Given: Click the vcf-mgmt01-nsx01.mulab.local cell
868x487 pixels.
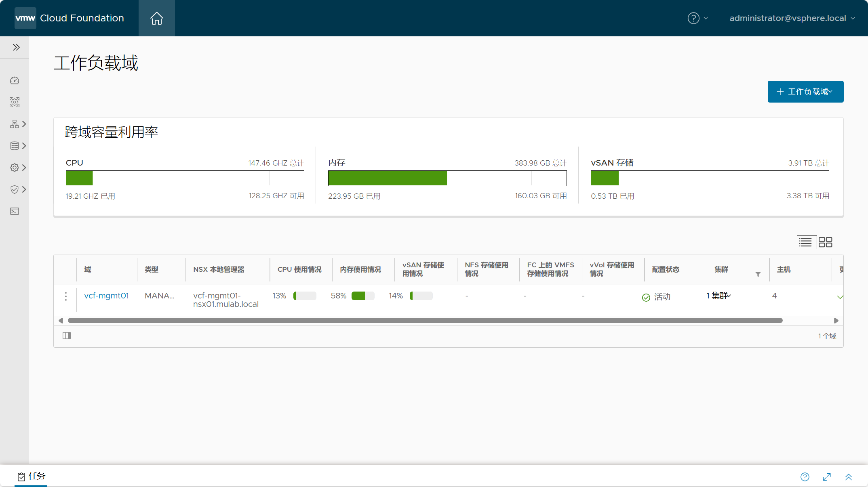Looking at the screenshot, I should point(226,300).
